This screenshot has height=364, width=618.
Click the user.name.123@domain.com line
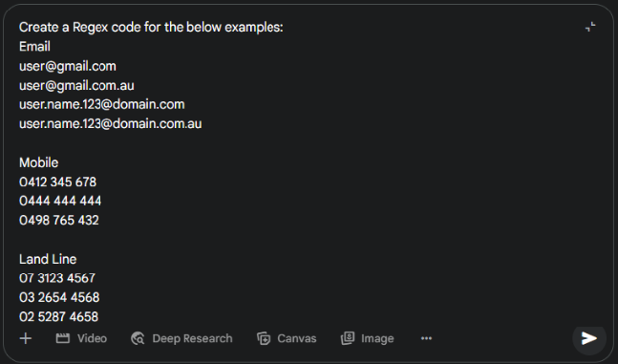(101, 104)
